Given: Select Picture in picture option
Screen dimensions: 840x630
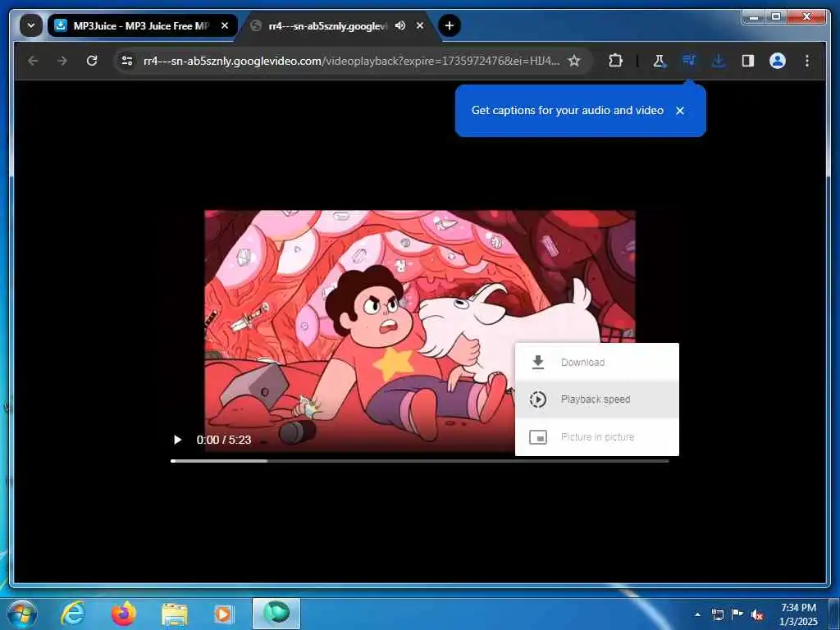Looking at the screenshot, I should [597, 437].
